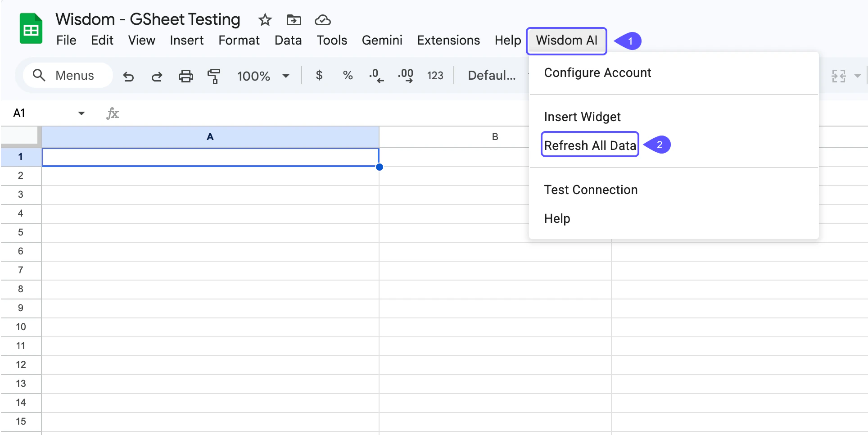Open the zoom 100% dropdown
868x435 pixels.
tap(263, 76)
